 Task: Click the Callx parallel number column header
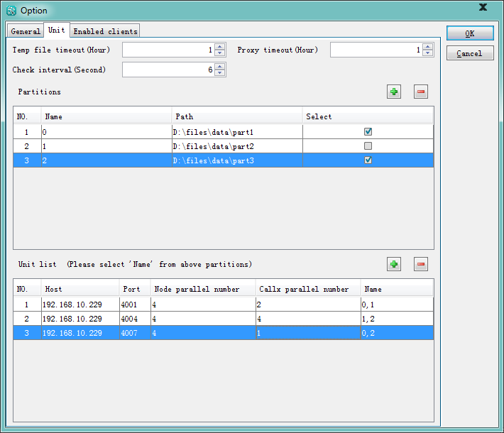point(308,289)
